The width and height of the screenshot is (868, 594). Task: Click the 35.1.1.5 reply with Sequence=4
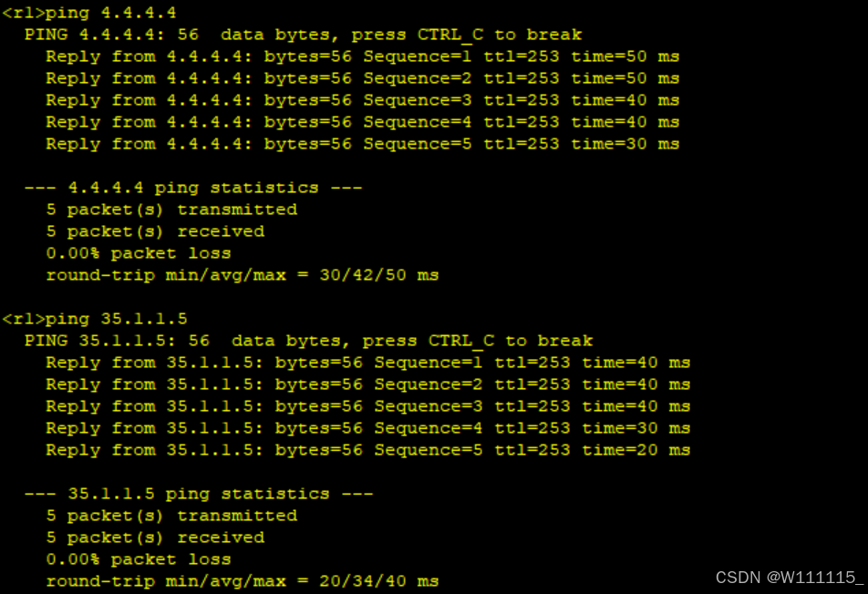pos(368,428)
